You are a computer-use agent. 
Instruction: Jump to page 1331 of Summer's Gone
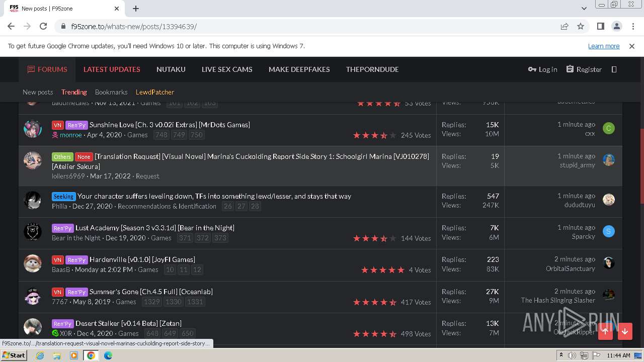point(195,302)
